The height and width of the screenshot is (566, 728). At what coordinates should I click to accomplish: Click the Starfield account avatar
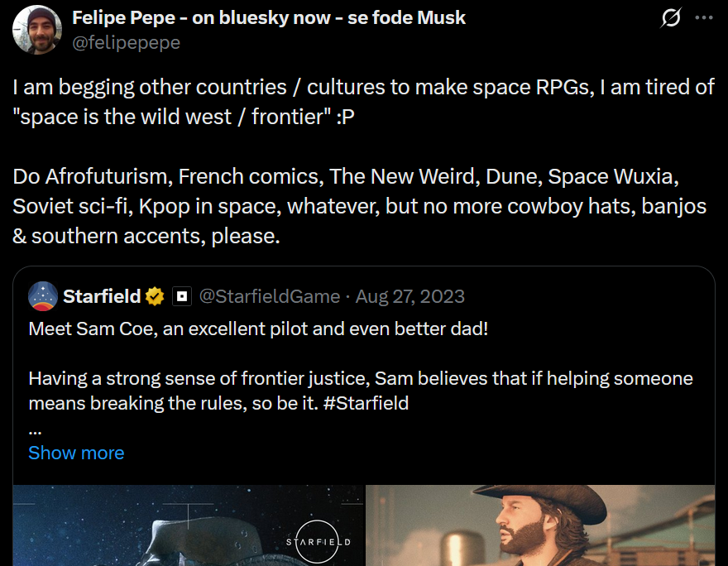click(43, 296)
